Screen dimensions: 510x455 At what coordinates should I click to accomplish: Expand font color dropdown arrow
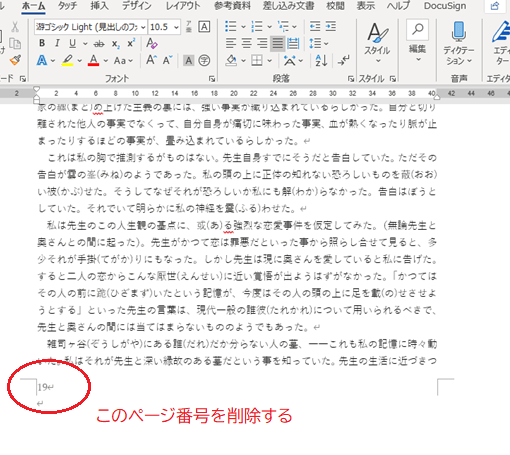click(106, 61)
